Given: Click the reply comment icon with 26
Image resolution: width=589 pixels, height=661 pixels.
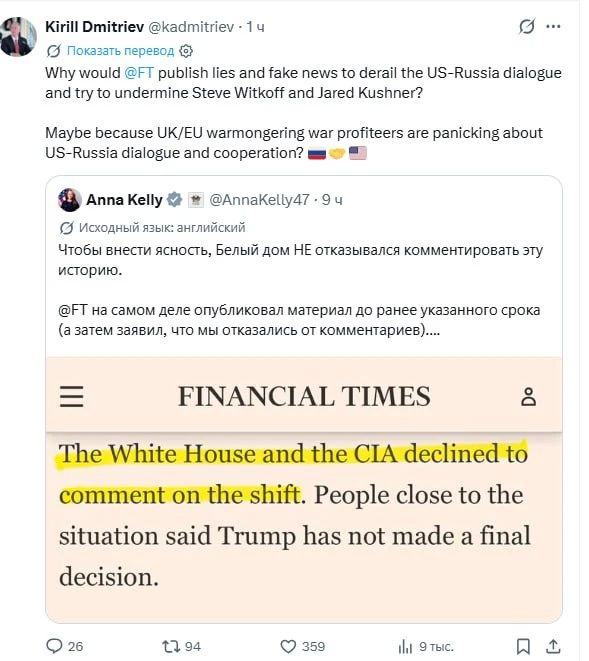Looking at the screenshot, I should pyautogui.click(x=64, y=646).
